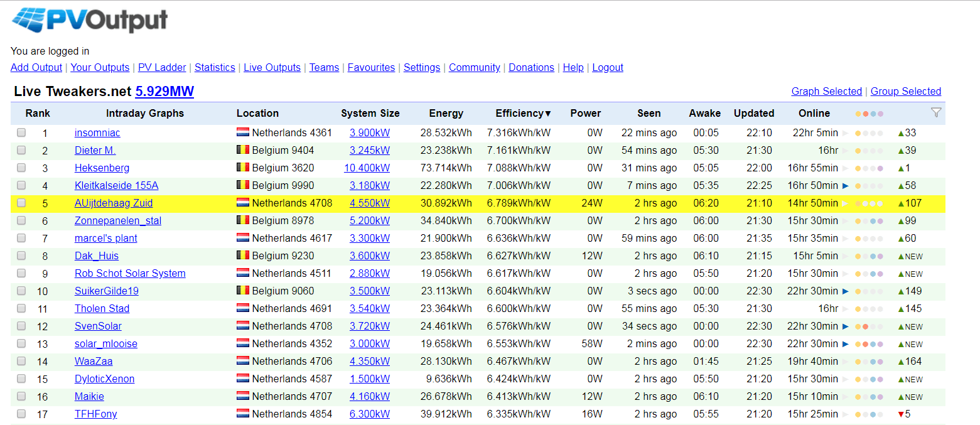The image size is (980, 425).
Task: Open the 5.929MW total link
Action: tap(164, 92)
